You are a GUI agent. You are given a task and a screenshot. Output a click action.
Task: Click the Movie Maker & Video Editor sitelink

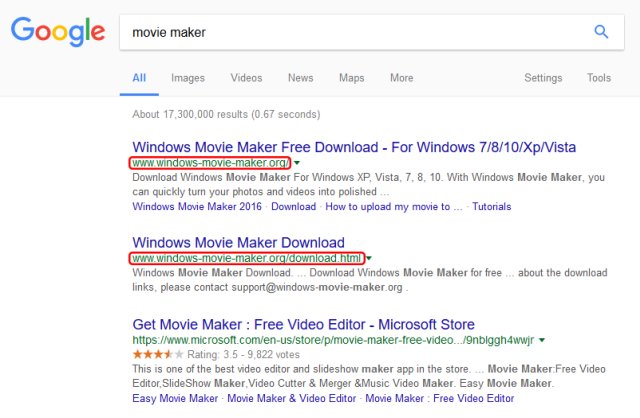tap(293, 398)
